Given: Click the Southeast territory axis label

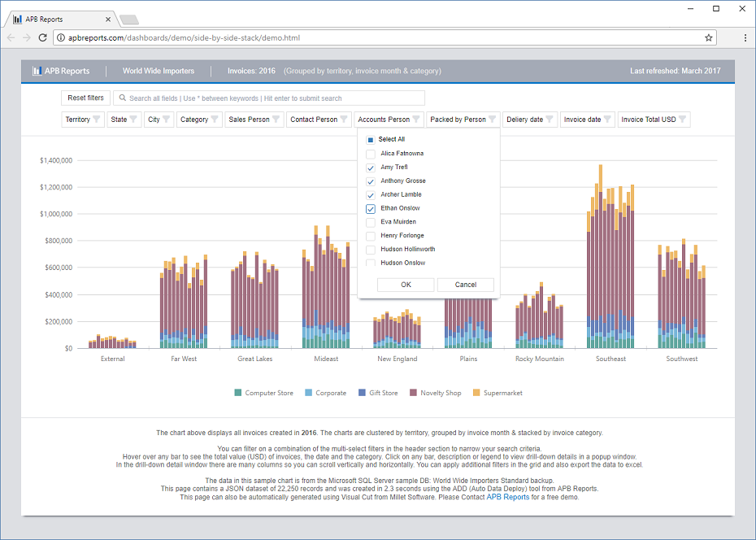Looking at the screenshot, I should 610,359.
